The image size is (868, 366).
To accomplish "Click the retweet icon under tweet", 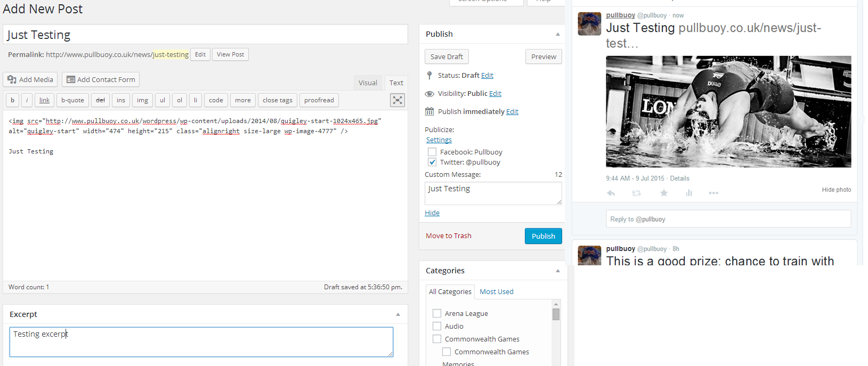I will [x=636, y=193].
